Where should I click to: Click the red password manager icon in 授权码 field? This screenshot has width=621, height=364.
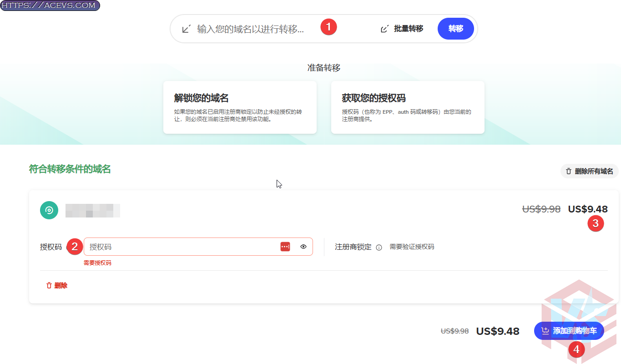(285, 247)
